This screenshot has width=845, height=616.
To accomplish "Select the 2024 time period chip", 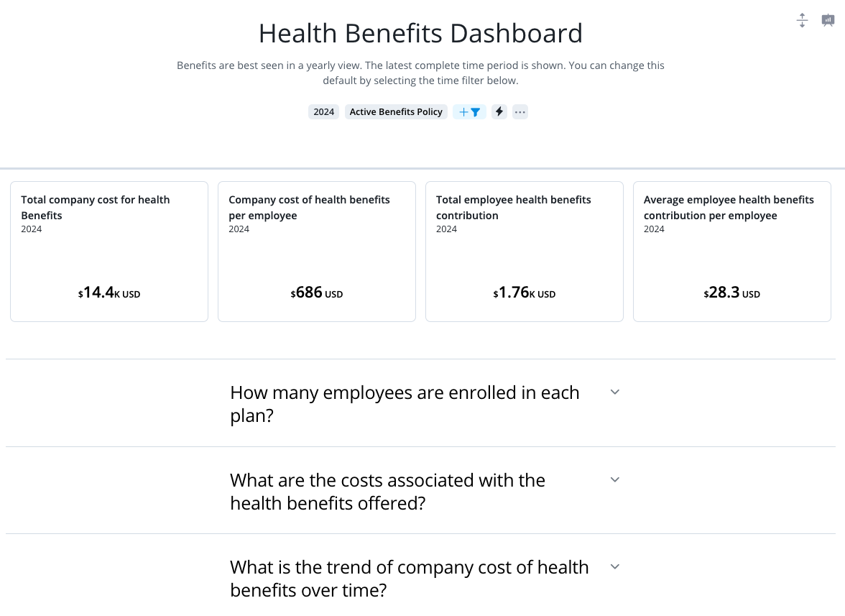I will coord(324,112).
